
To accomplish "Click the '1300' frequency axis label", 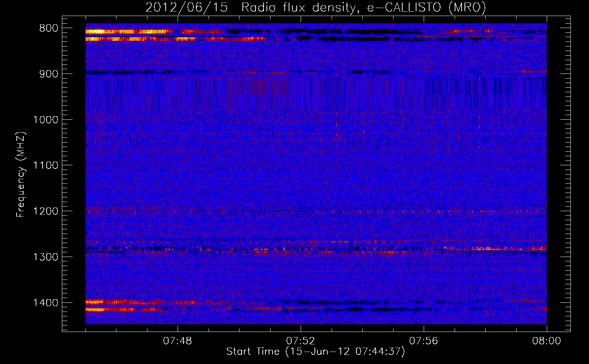I will pos(46,257).
